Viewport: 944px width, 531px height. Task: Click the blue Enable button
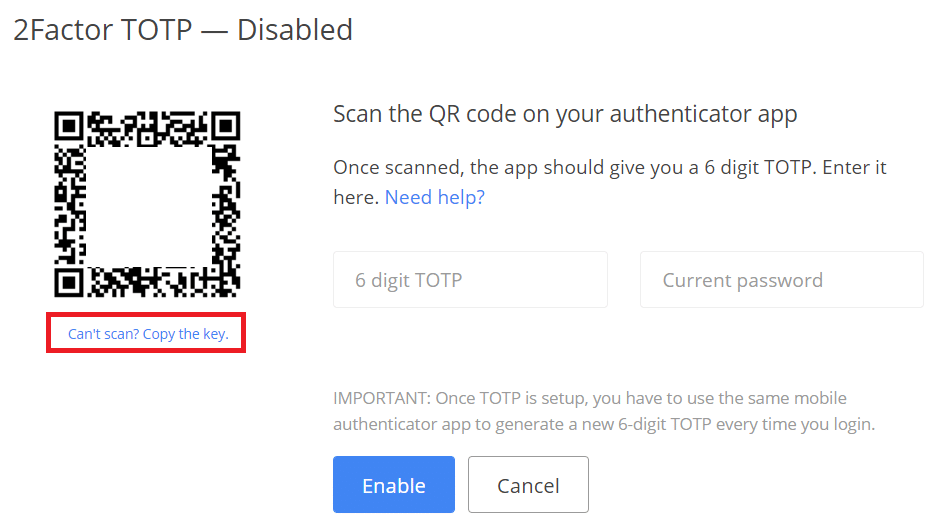pyautogui.click(x=394, y=485)
